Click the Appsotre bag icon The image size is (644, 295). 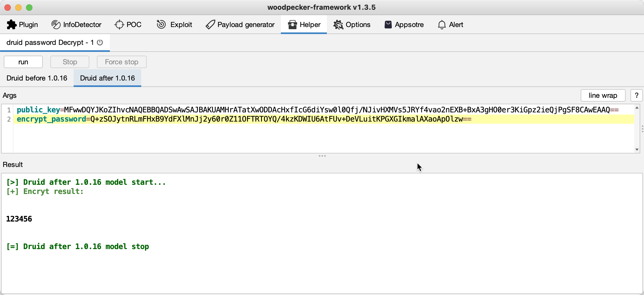[x=388, y=25]
